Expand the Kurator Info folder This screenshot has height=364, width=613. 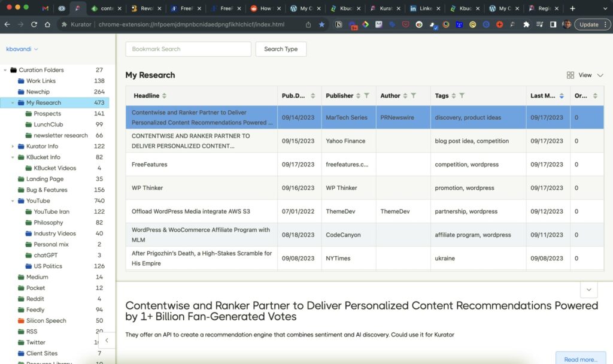(13, 147)
